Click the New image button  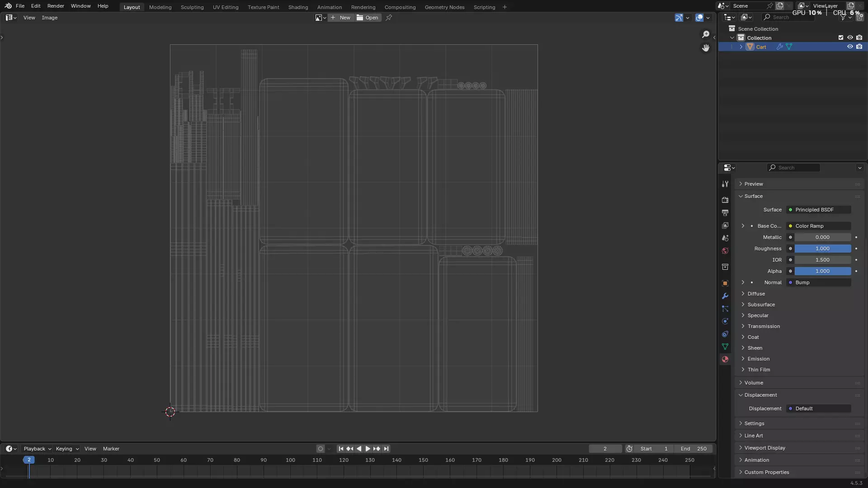[340, 18]
